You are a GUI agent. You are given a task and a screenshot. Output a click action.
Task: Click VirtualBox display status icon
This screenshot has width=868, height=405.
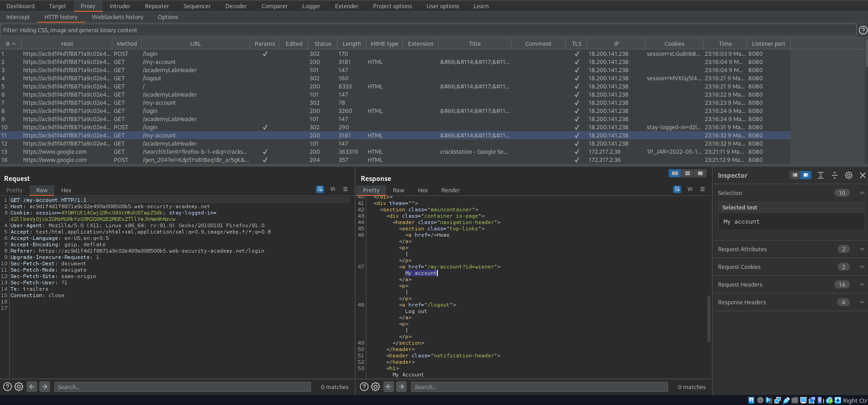[803, 400]
